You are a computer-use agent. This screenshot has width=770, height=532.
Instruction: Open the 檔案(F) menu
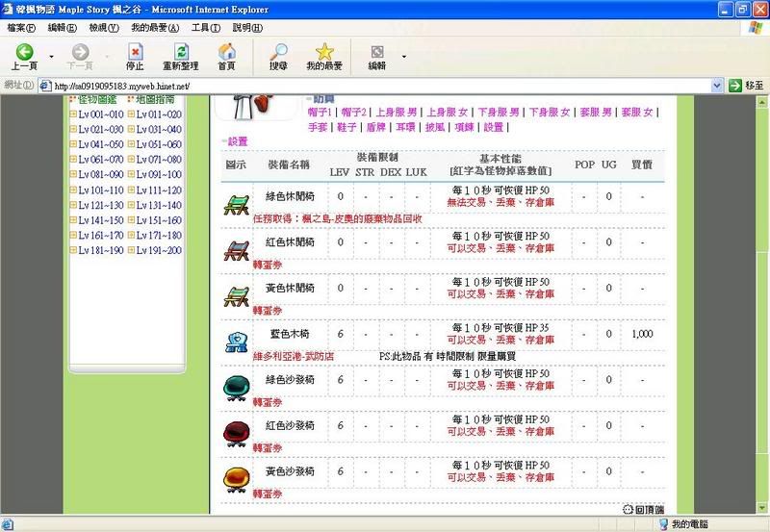(21, 28)
